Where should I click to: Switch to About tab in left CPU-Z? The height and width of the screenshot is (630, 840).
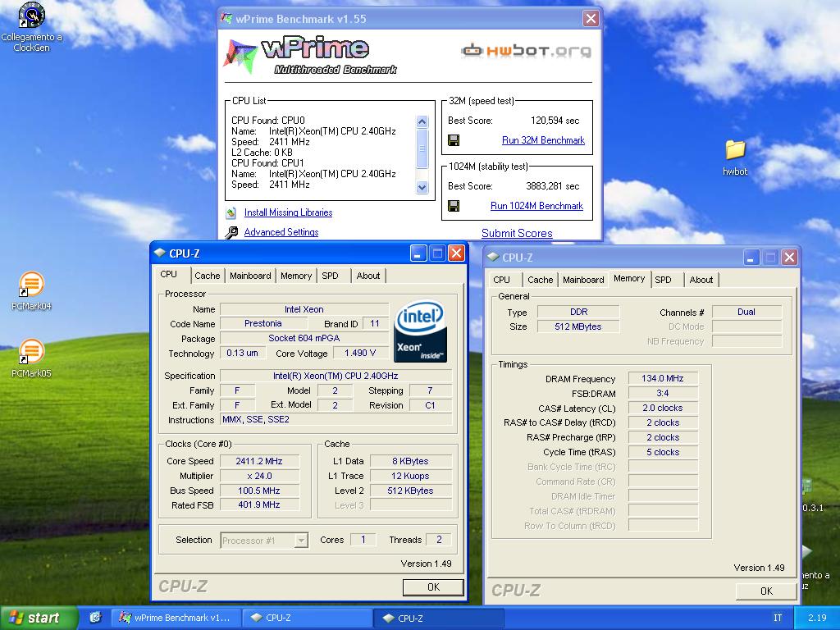point(368,276)
